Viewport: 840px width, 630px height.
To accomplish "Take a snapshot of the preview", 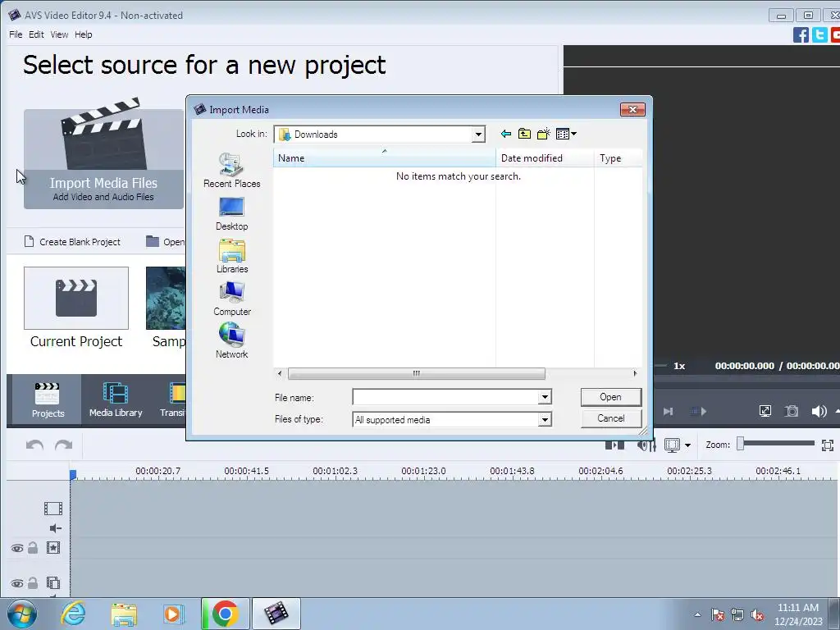I will coord(792,411).
